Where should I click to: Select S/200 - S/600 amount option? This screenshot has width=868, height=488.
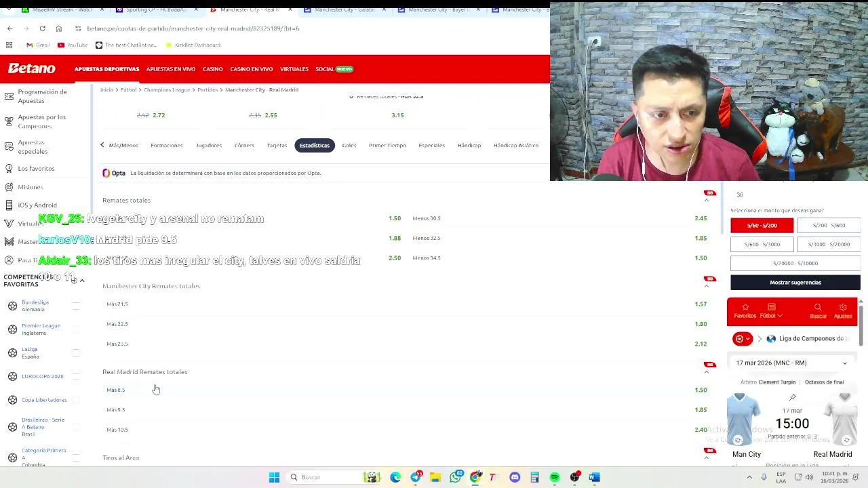pyautogui.click(x=829, y=226)
